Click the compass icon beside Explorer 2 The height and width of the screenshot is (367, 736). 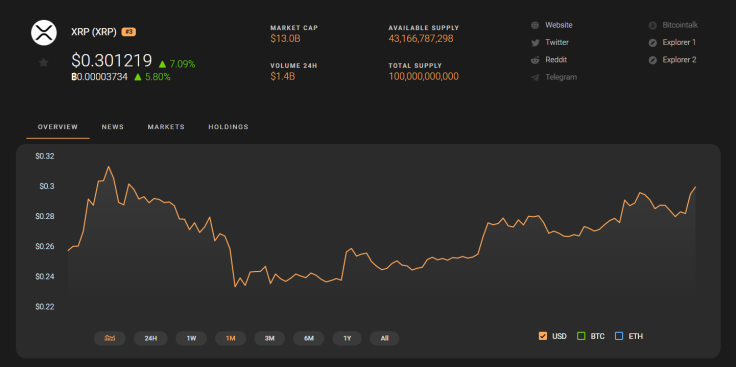(652, 60)
